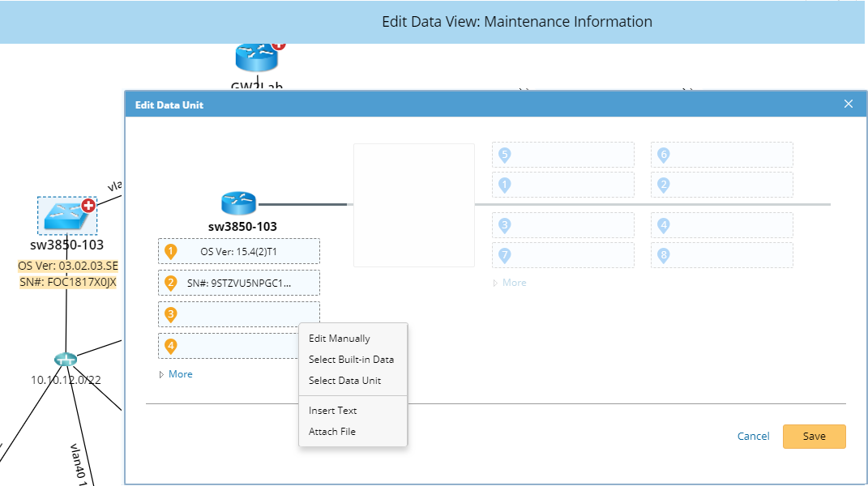Choose Insert Text from context menu

point(333,410)
